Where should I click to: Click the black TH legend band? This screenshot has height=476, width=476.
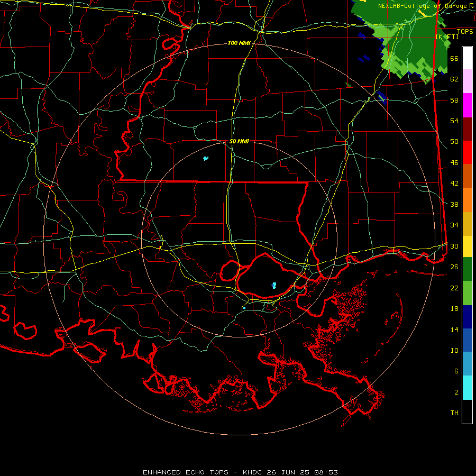467,411
